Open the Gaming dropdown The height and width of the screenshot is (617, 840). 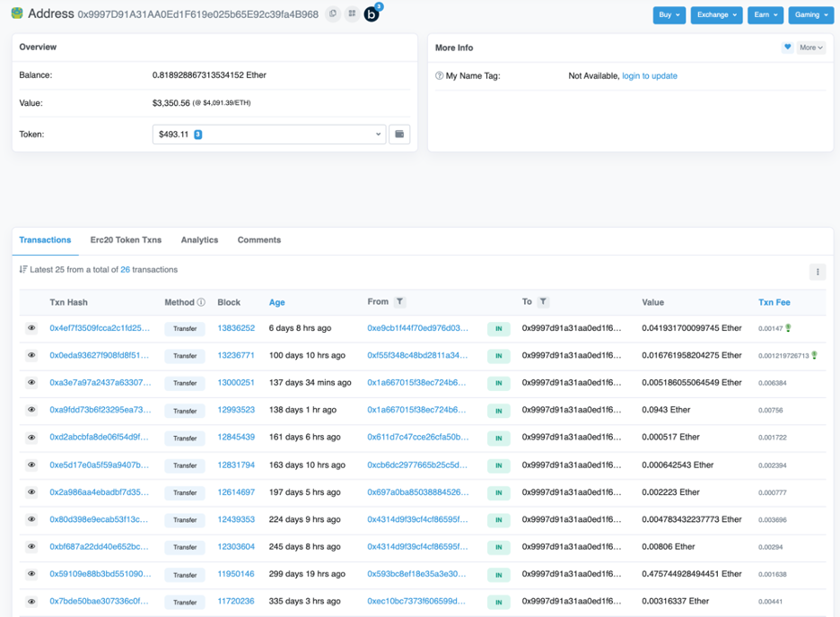tap(811, 15)
